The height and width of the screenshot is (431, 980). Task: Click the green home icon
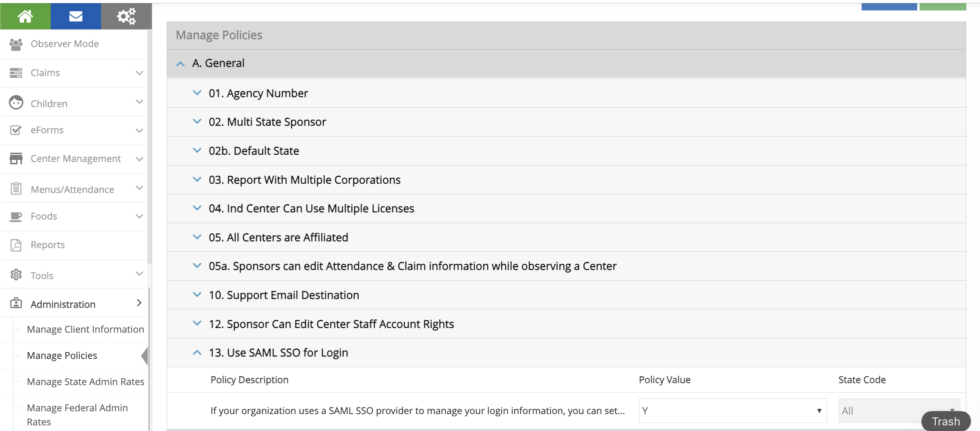click(25, 16)
